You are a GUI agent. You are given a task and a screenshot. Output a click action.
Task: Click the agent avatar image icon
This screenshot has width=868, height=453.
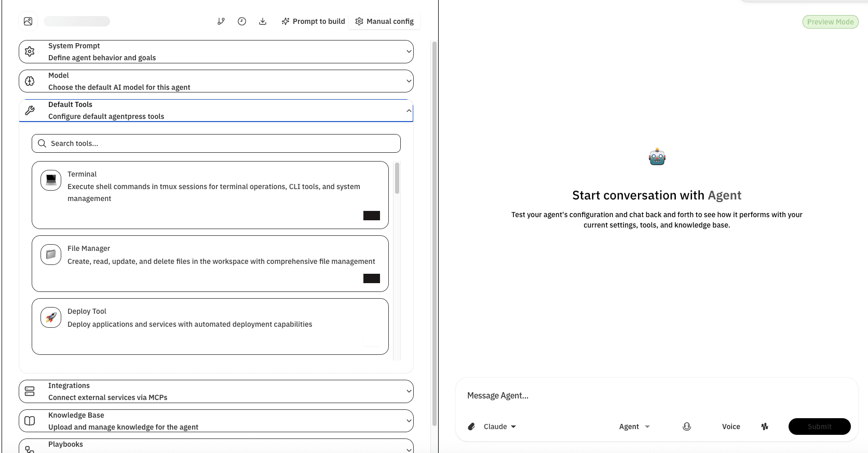click(x=28, y=21)
